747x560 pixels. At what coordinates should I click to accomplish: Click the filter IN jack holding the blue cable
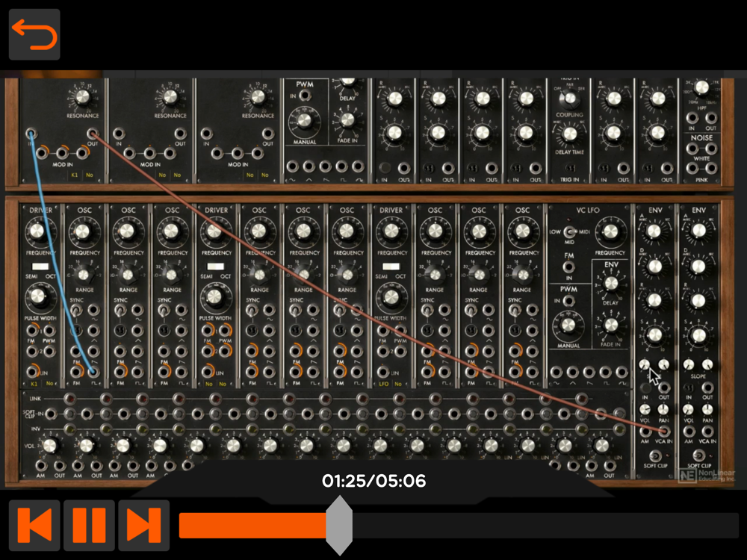(31, 133)
